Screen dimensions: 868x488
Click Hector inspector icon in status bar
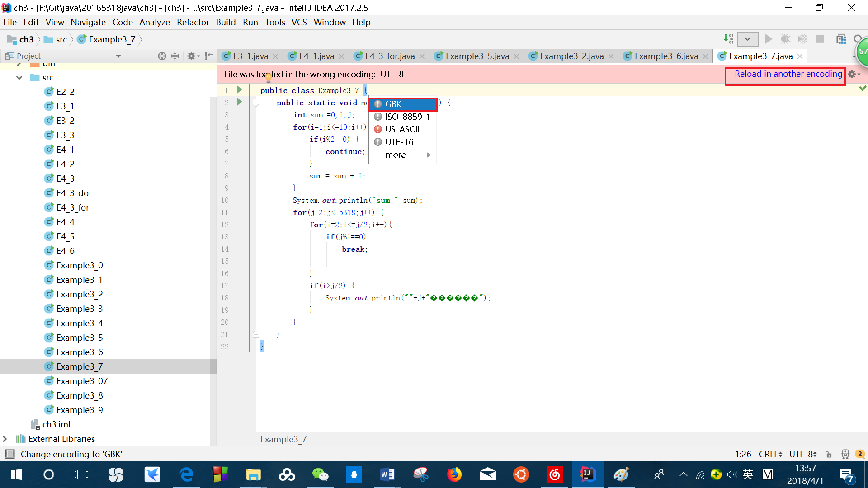pos(845,454)
